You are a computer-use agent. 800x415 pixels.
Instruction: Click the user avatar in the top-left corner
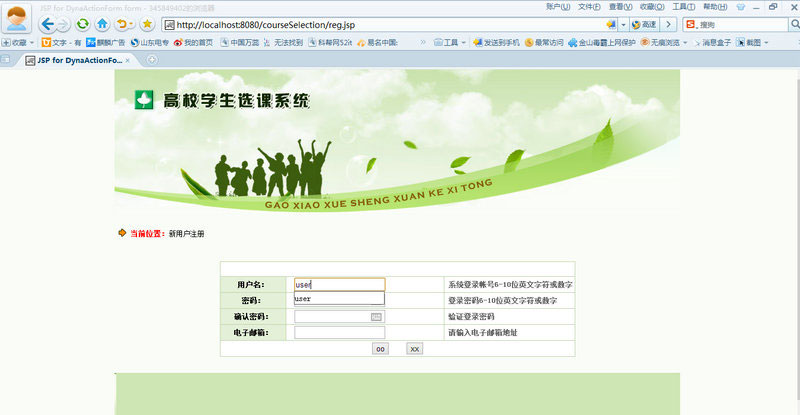click(x=16, y=18)
